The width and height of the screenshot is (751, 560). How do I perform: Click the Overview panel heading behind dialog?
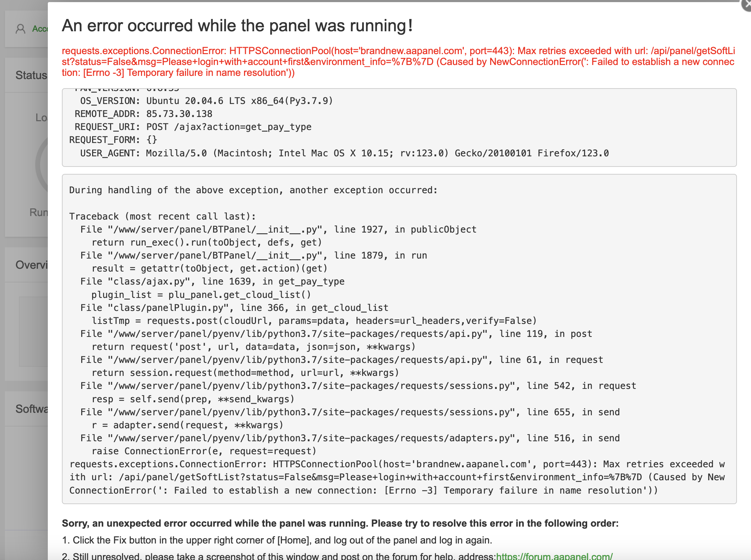31,265
